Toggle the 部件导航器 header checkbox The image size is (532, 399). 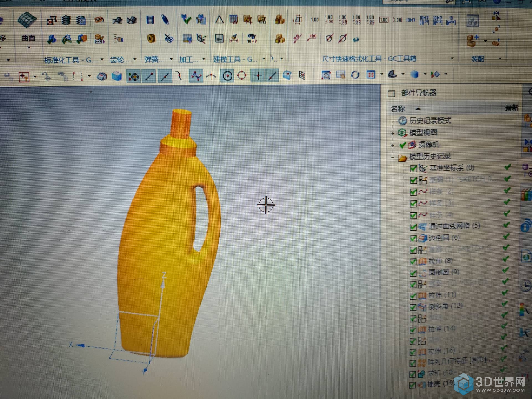tap(391, 94)
